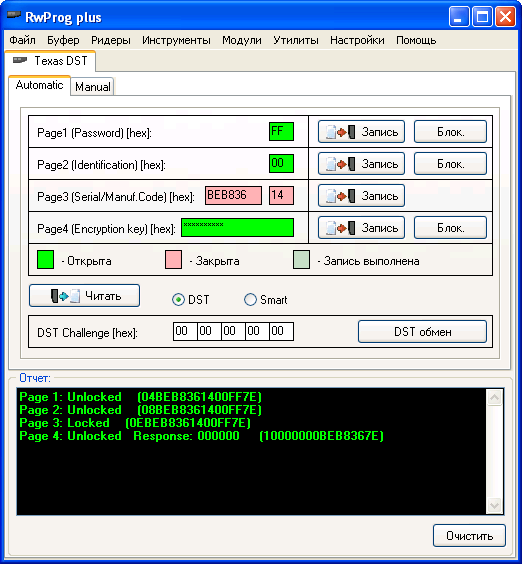The width and height of the screenshot is (522, 564).
Task: Click the write icon for Page3 Serial
Action: [340, 196]
